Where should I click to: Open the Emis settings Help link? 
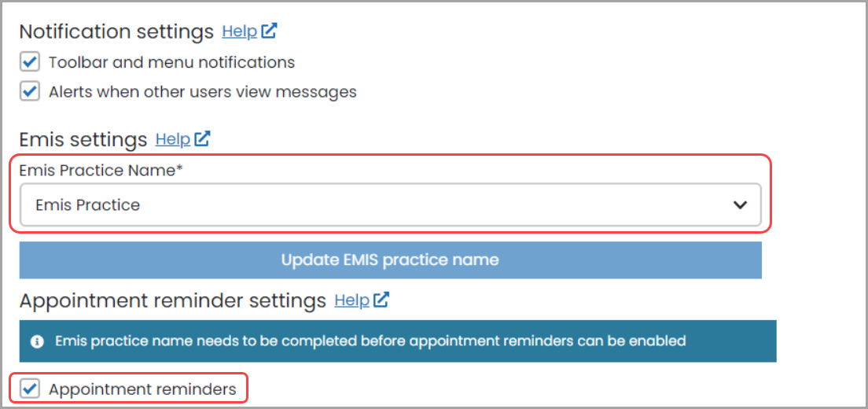tap(172, 139)
